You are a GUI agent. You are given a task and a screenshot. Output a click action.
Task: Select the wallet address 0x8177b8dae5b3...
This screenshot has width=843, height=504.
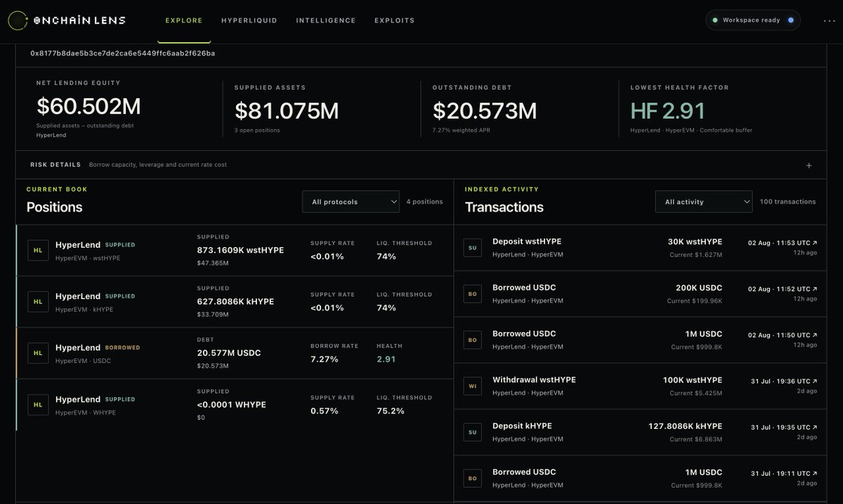[123, 53]
